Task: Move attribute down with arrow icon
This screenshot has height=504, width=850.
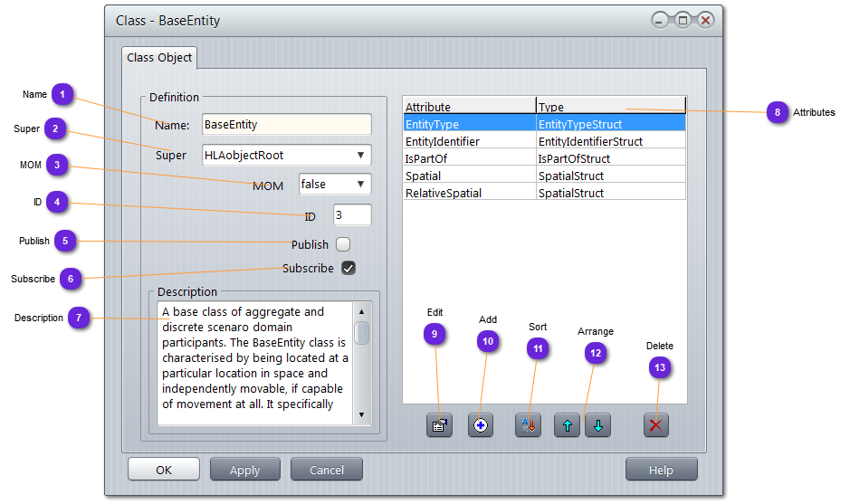Action: coord(597,424)
